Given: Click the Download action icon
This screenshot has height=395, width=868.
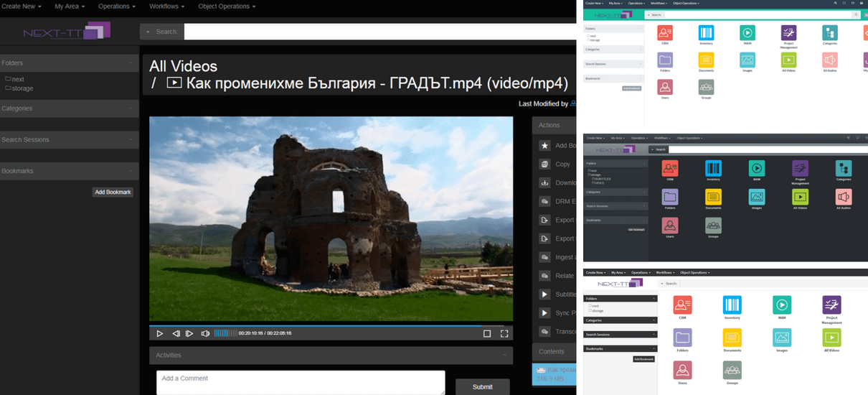Looking at the screenshot, I should (x=544, y=183).
